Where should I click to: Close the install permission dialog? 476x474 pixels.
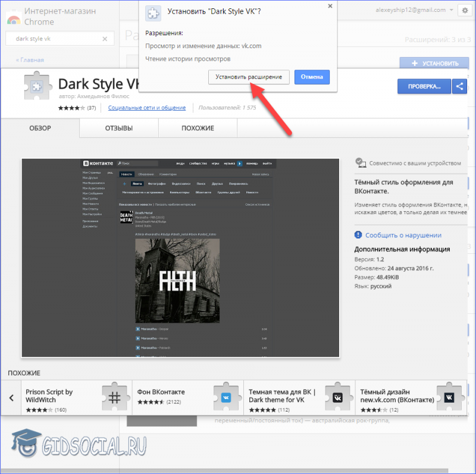[330, 6]
